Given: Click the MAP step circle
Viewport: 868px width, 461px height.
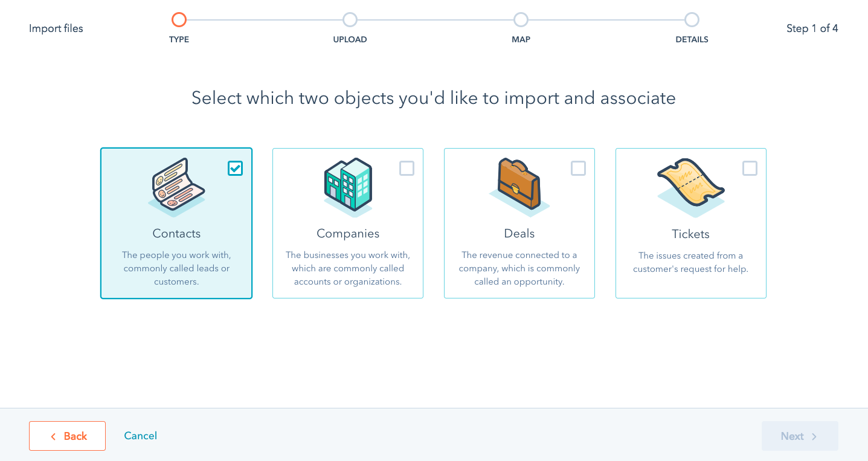Looking at the screenshot, I should click(x=521, y=19).
